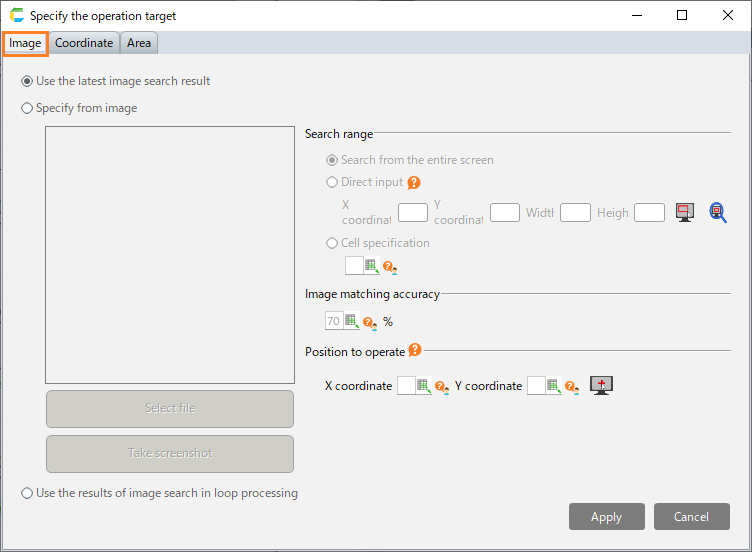Viewport: 752px width, 552px height.
Task: Click the help icon next to Direct input
Action: pos(414,183)
